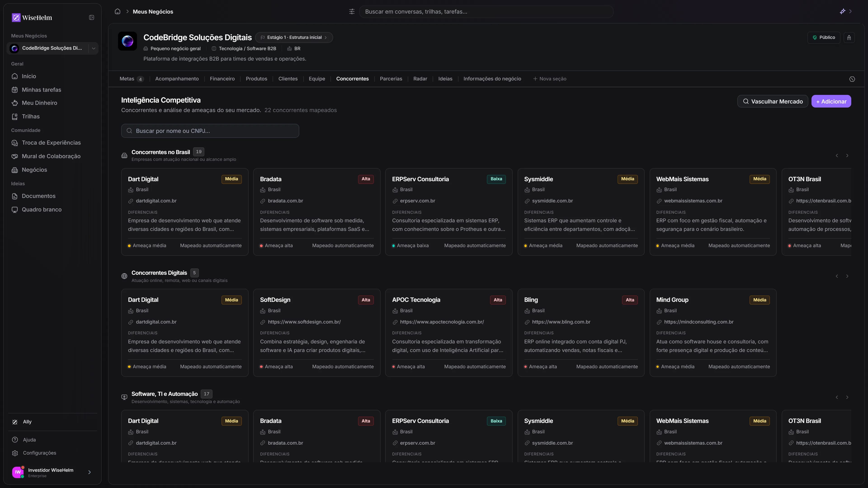Image resolution: width=868 pixels, height=488 pixels.
Task: Open the Radar tab
Action: [420, 79]
